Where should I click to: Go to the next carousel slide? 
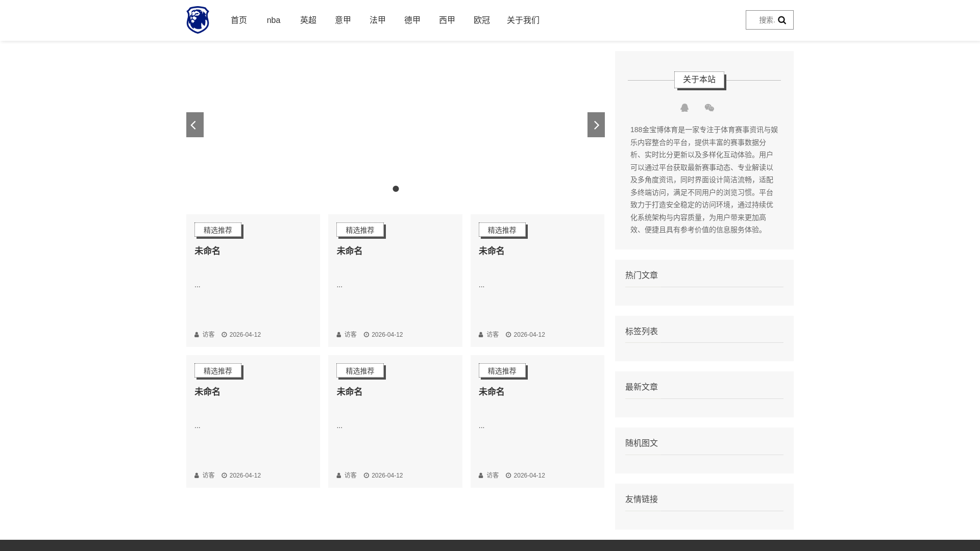click(596, 124)
